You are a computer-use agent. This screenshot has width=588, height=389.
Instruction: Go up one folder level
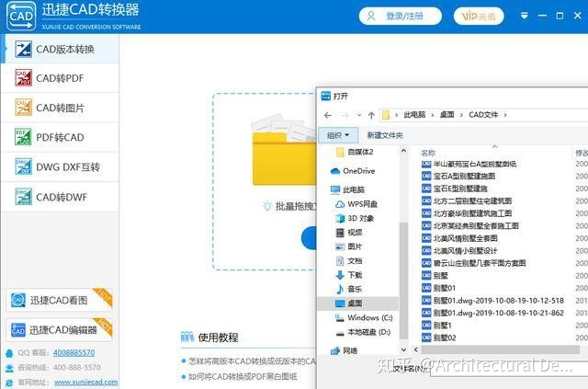(x=371, y=115)
